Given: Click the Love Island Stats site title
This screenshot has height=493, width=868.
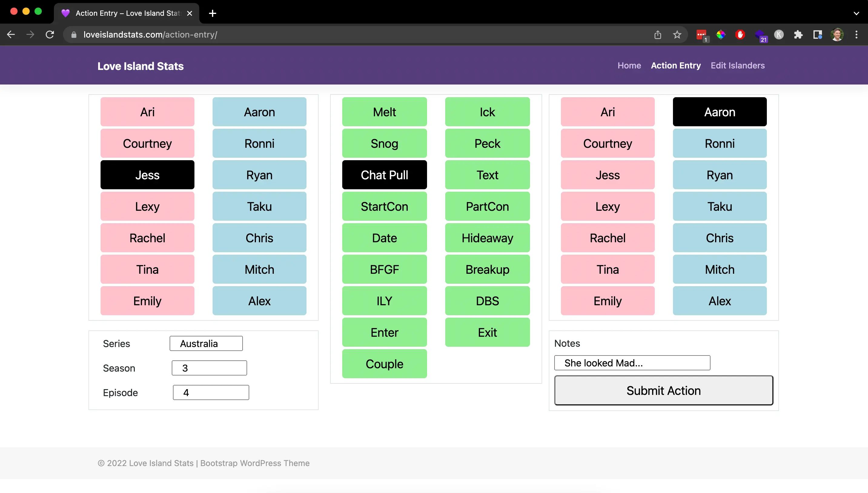Looking at the screenshot, I should [141, 66].
